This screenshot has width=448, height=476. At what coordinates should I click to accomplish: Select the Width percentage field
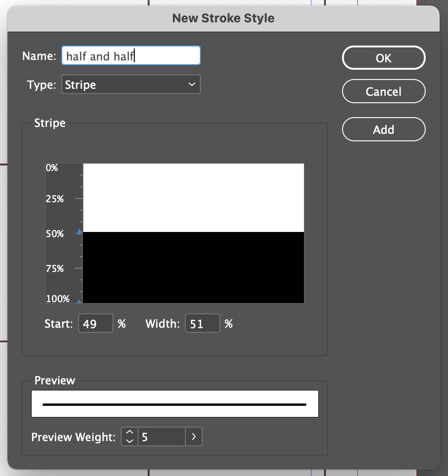[202, 323]
